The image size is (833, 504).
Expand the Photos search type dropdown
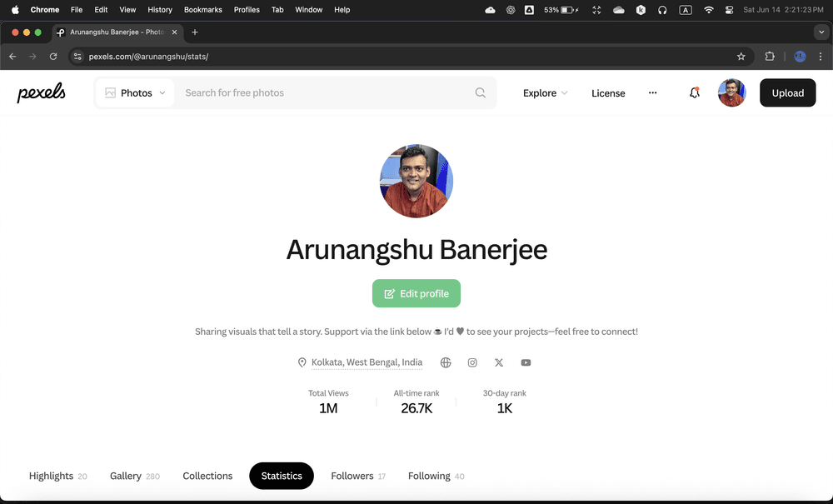coord(135,93)
